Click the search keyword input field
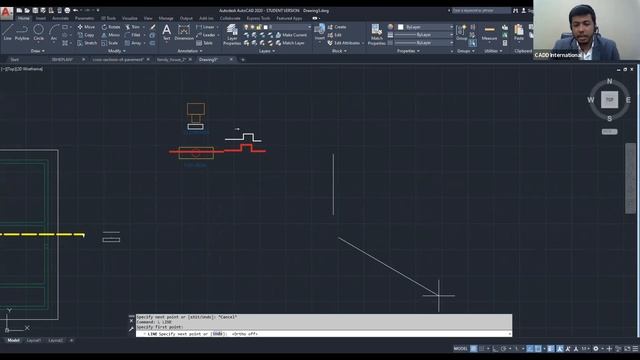 pos(481,10)
